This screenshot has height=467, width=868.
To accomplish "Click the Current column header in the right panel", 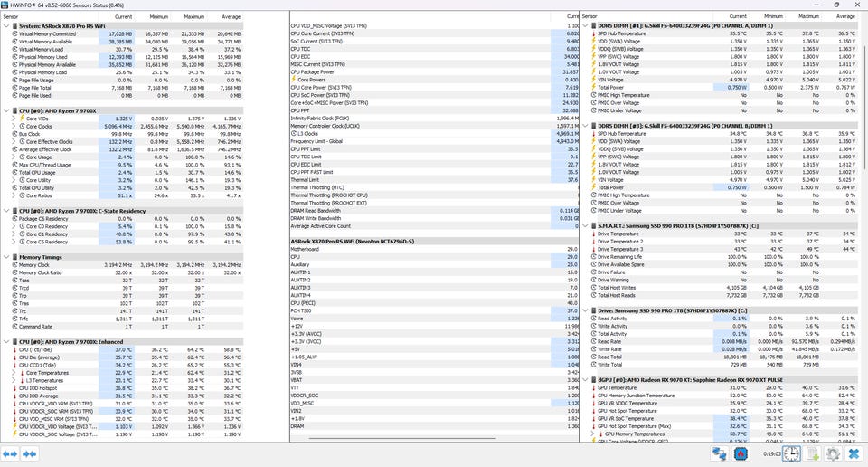I will 738,16.
